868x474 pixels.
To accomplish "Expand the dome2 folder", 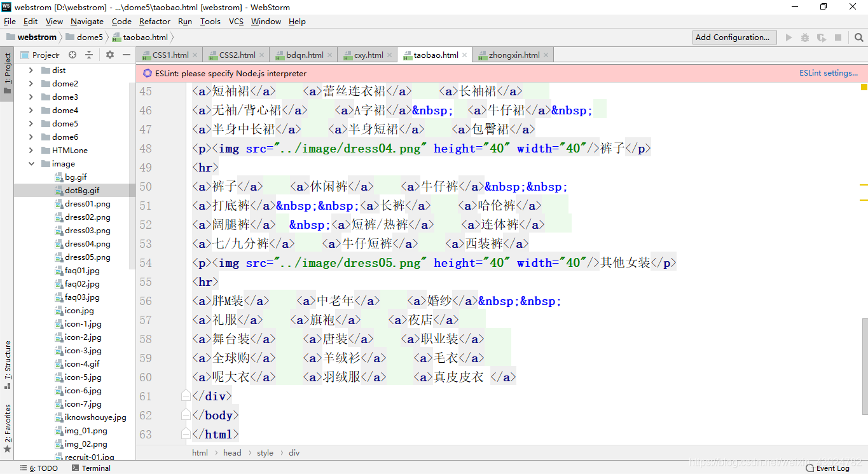I will tap(31, 84).
